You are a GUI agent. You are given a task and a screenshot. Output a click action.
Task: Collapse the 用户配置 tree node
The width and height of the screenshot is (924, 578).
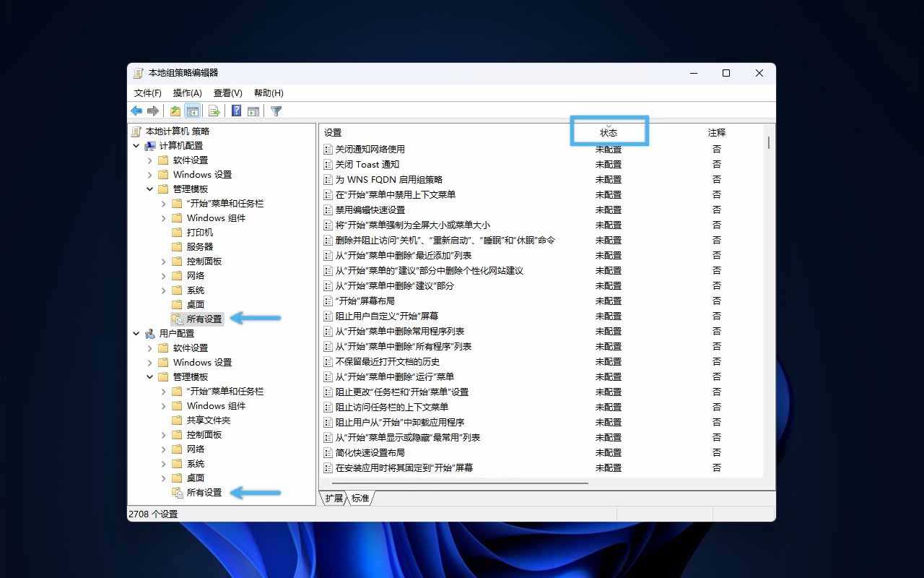136,334
